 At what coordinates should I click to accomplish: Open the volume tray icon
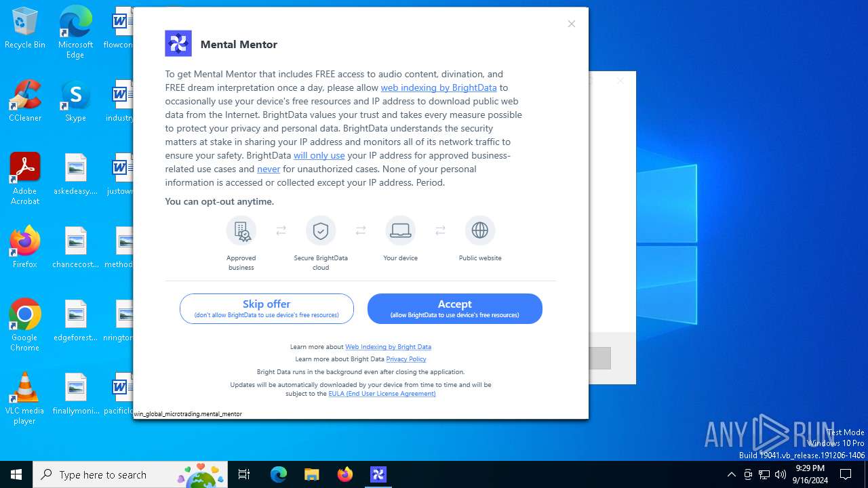[x=781, y=474]
